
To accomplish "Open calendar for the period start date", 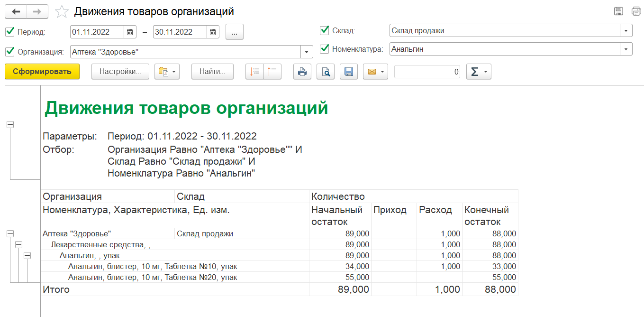I will tap(130, 32).
